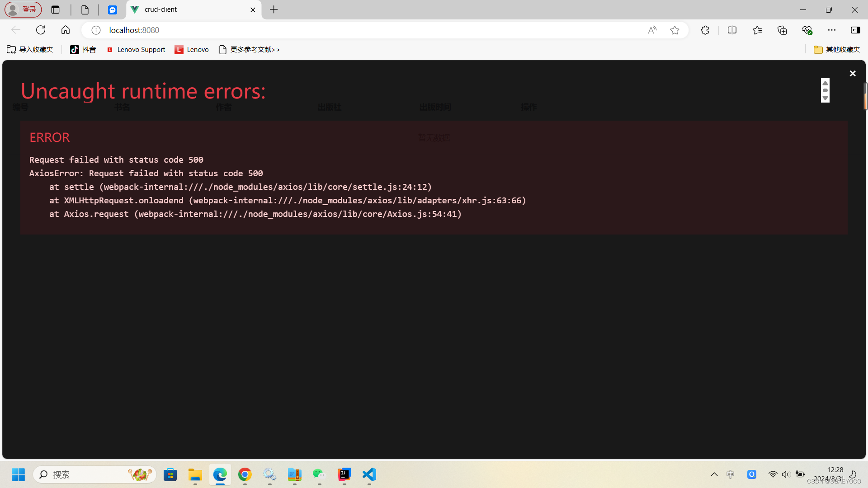Open Visual Studio Code from taskbar

pos(369,474)
